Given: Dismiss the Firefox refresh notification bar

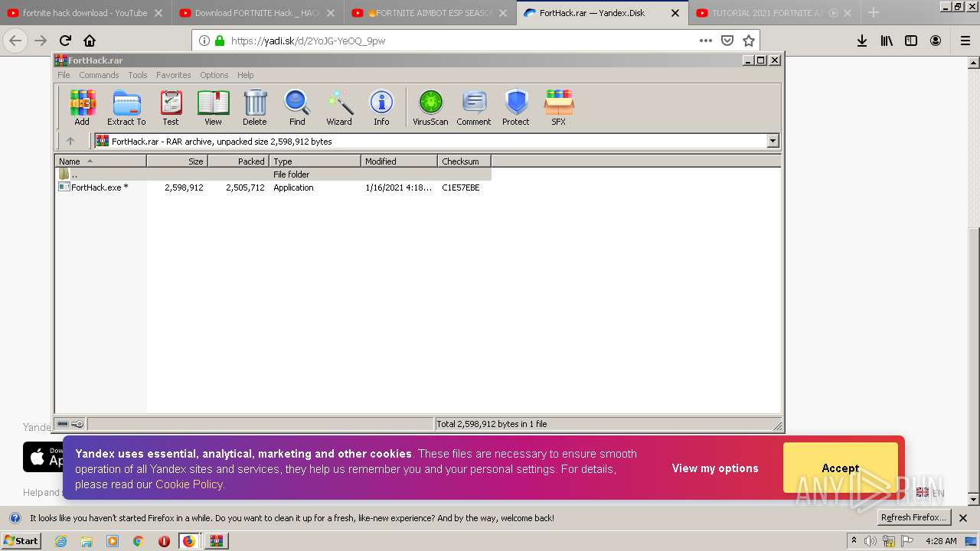Looking at the screenshot, I should [x=963, y=518].
